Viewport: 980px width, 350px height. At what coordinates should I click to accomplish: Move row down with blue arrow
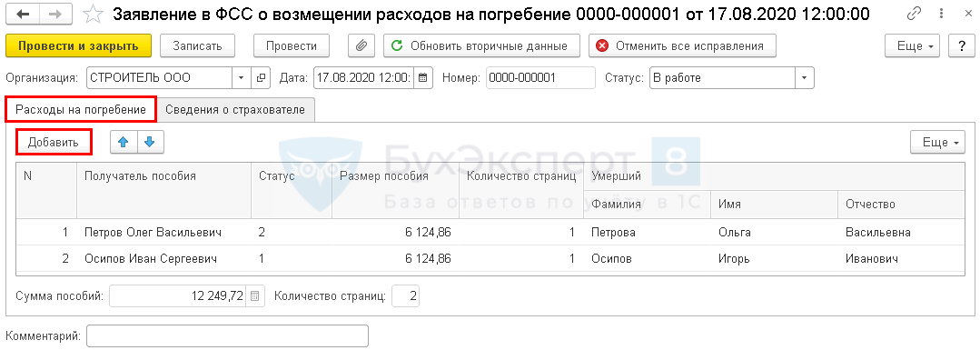150,143
